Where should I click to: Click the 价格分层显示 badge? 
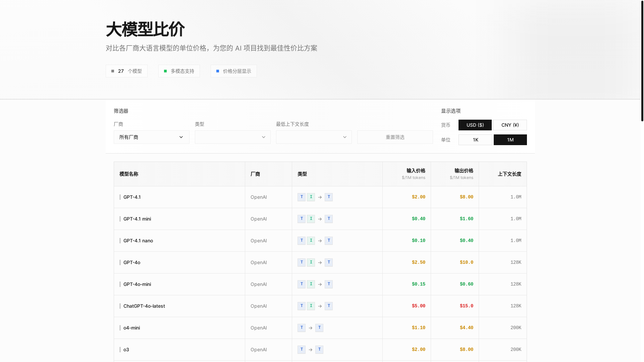(234, 71)
